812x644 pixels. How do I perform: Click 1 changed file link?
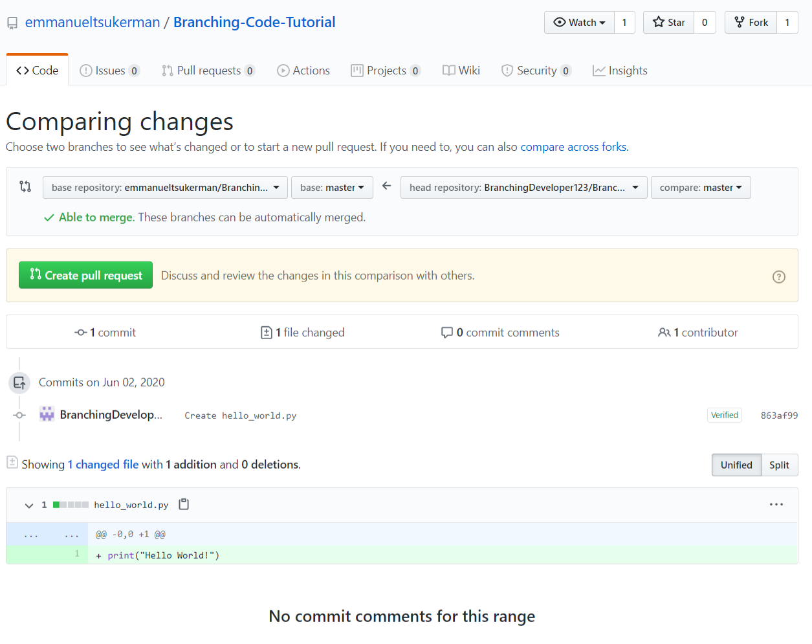pos(103,464)
